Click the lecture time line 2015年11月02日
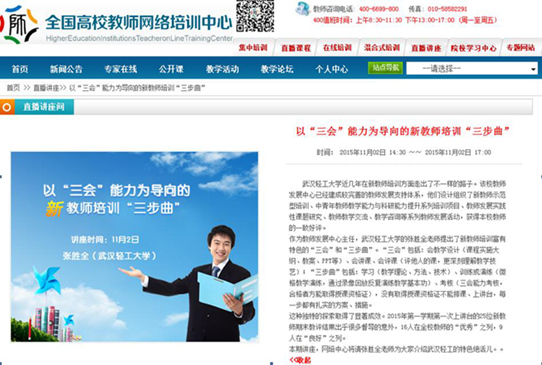This screenshot has height=365, width=542. (x=404, y=152)
